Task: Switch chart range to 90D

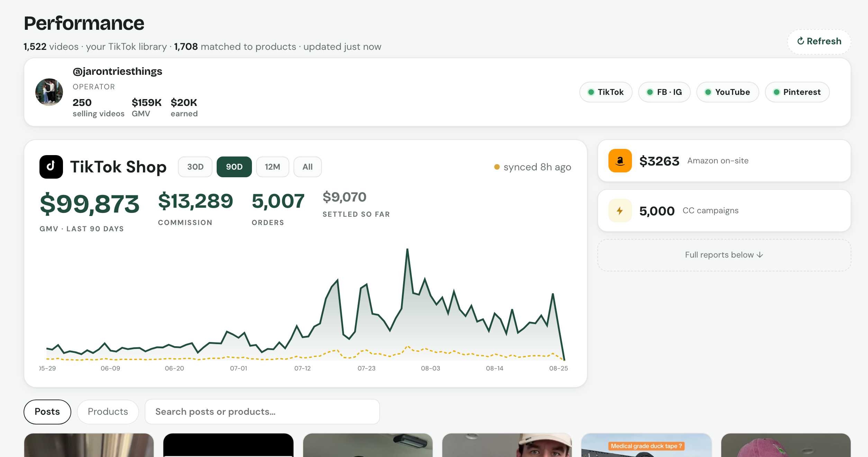Action: (234, 167)
